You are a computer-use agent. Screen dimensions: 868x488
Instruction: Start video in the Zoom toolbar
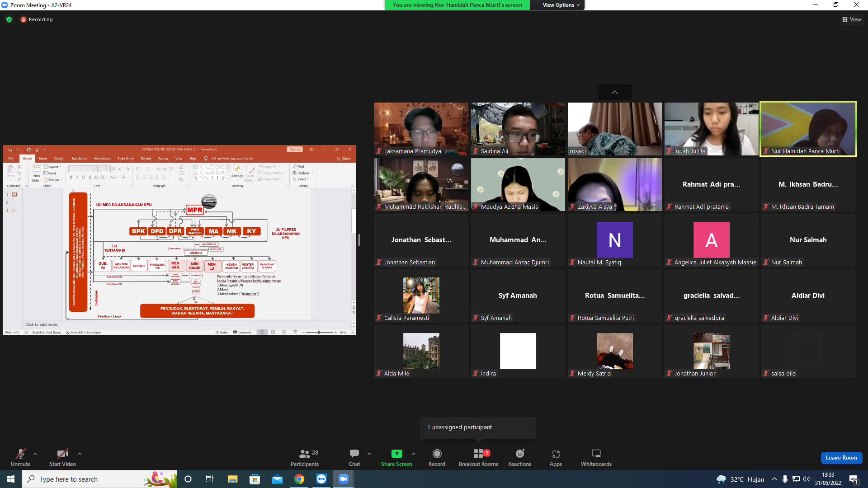coord(62,457)
